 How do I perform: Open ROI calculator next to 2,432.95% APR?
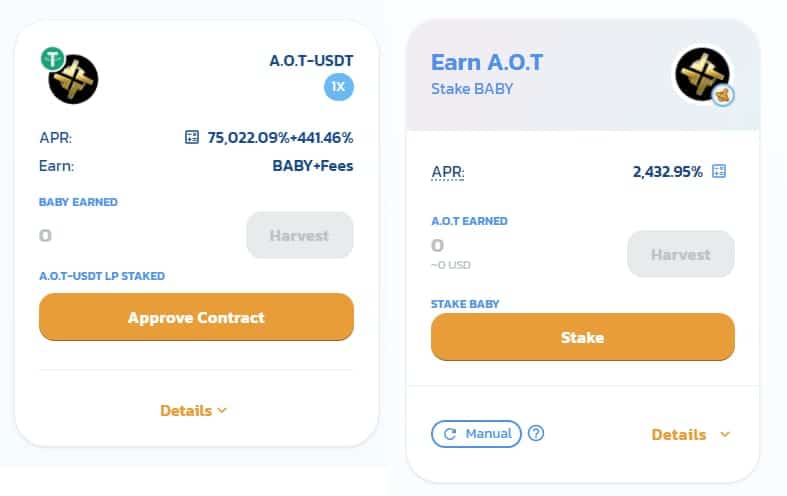click(x=719, y=171)
